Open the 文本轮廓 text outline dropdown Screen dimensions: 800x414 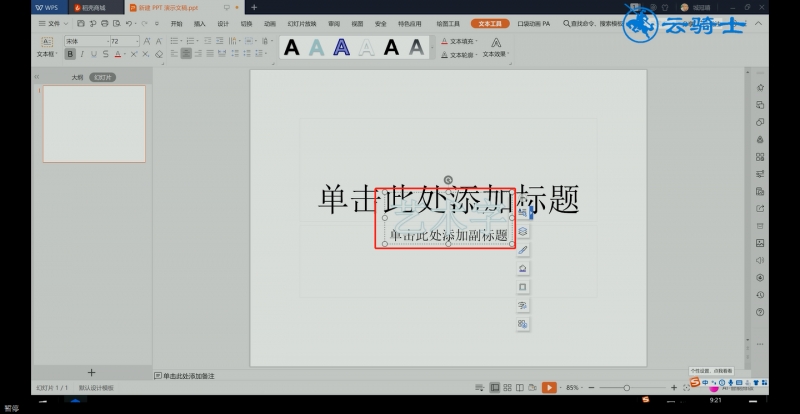click(x=459, y=55)
